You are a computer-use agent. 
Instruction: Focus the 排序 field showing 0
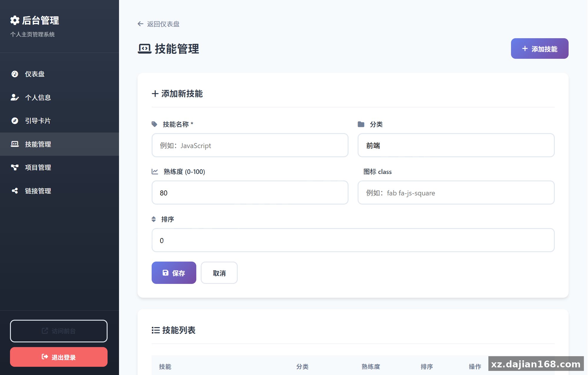point(353,240)
